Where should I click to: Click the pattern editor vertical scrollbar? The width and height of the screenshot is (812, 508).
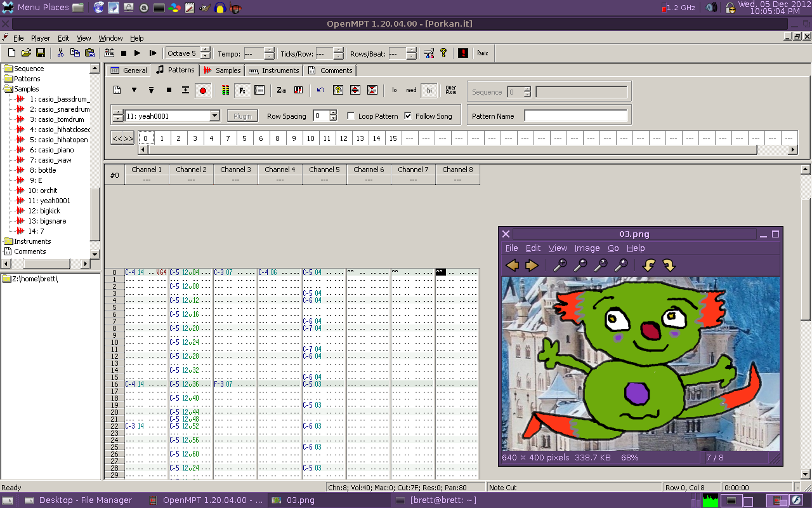tap(806, 321)
